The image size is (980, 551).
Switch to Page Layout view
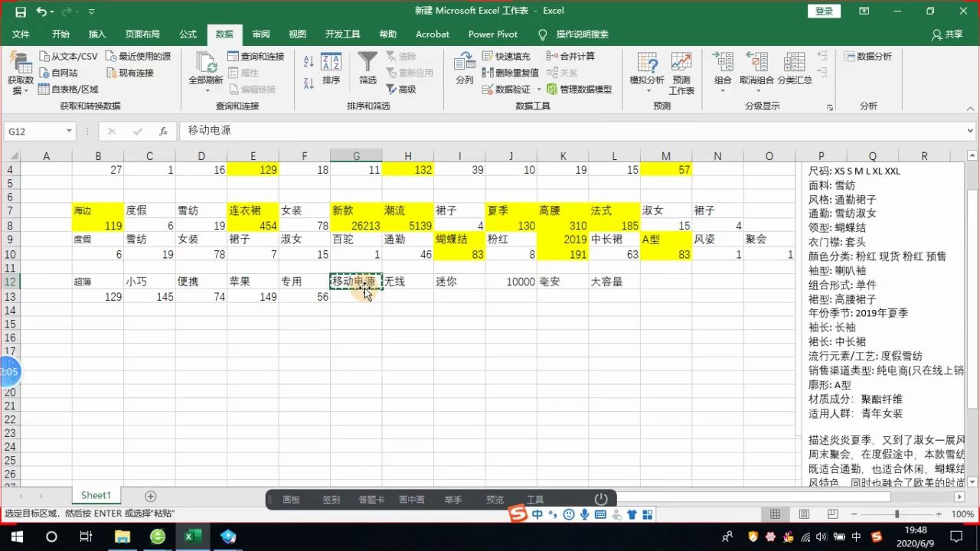(804, 514)
